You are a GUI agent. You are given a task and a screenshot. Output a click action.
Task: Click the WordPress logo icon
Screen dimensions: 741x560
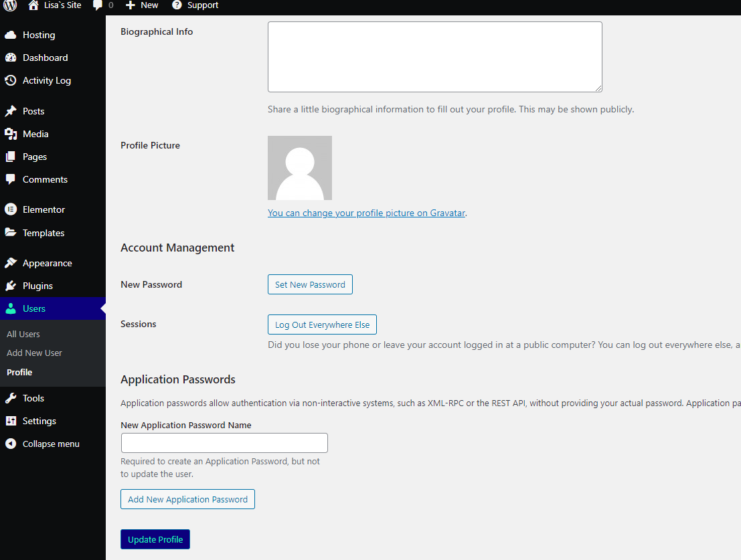coord(10,5)
